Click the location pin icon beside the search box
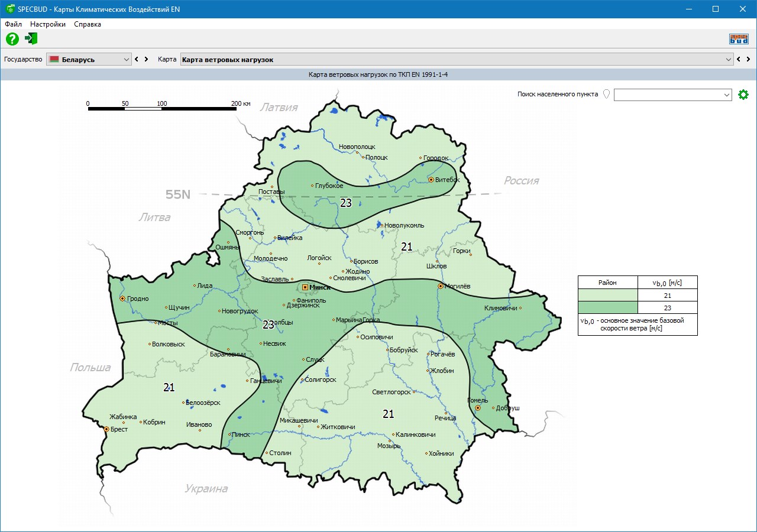Viewport: 757px width, 532px height. tap(606, 95)
